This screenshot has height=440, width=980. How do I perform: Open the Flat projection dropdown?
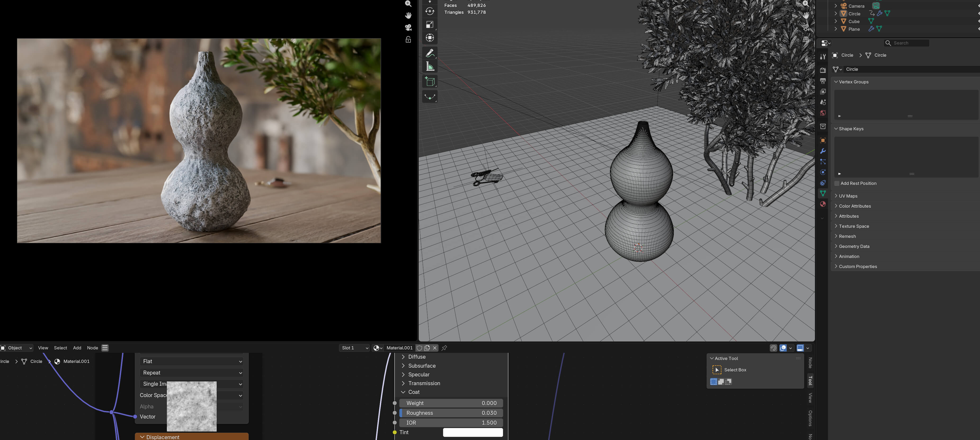192,361
